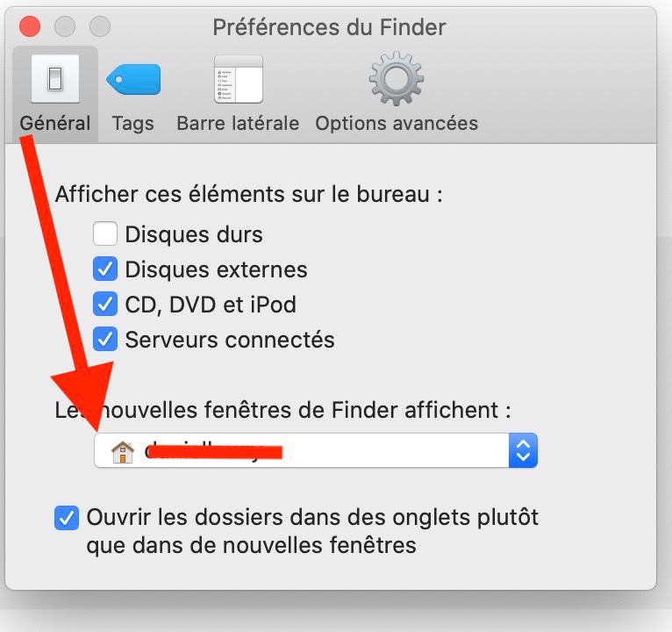
Task: Click the blue dropdown arrows button
Action: pos(523,451)
